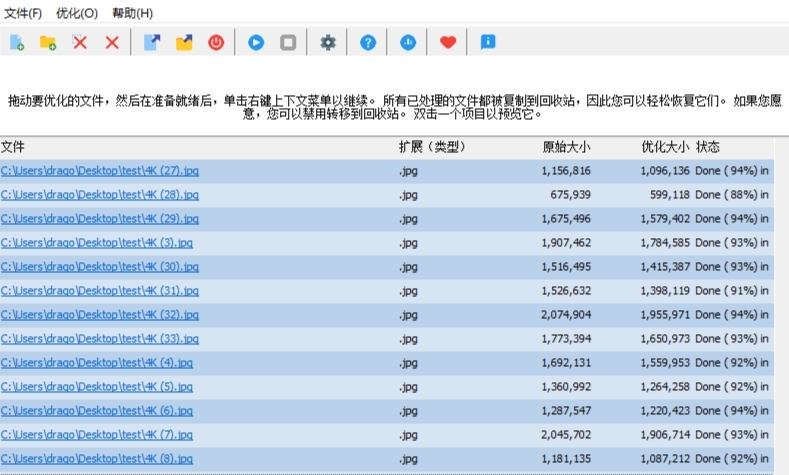The height and width of the screenshot is (475, 789).
Task: Select file link 4K (33).jpg
Action: pos(100,339)
